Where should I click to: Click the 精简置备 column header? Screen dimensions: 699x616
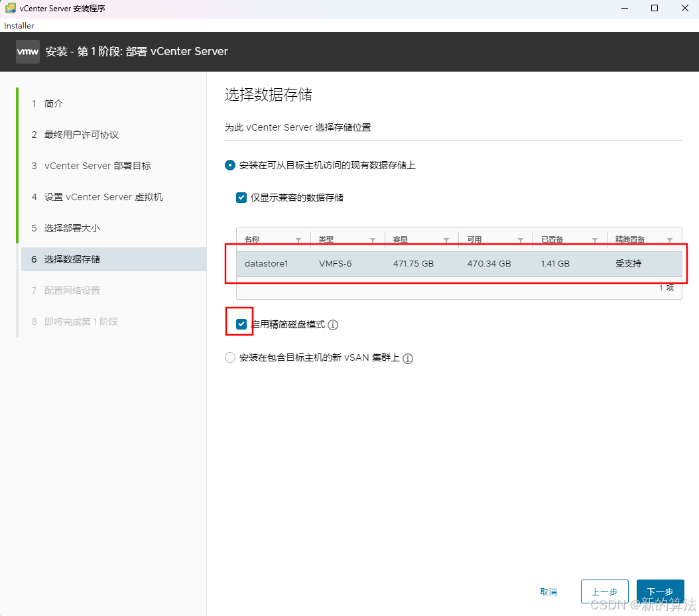630,240
